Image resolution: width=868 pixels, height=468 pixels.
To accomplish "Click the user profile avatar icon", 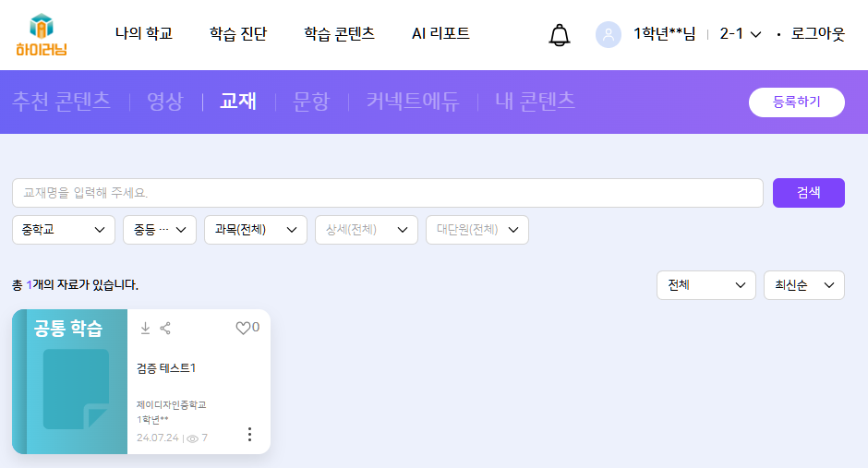I will [x=609, y=35].
